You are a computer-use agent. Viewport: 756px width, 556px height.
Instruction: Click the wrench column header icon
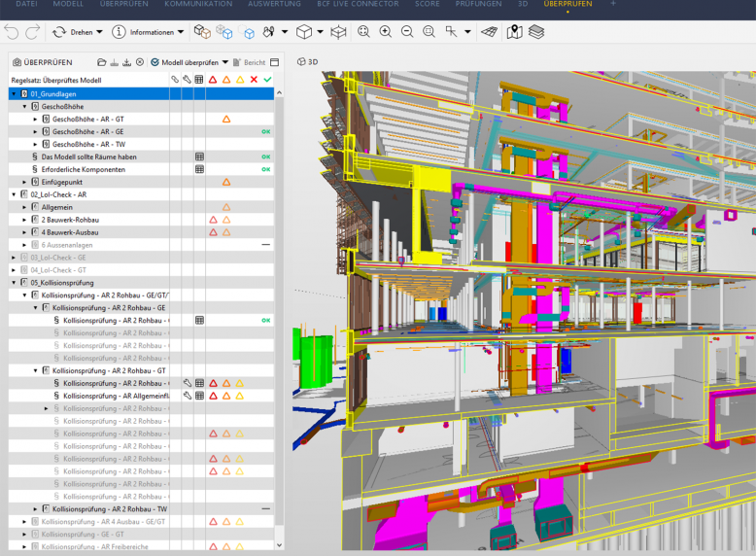pyautogui.click(x=188, y=80)
